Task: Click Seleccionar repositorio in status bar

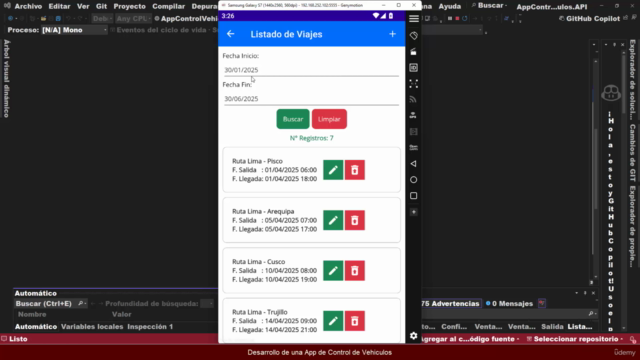Action: tap(576, 339)
